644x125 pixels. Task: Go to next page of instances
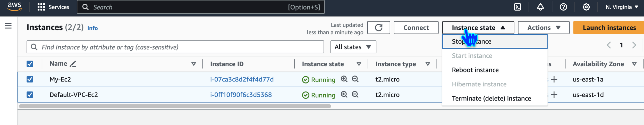pos(634,45)
